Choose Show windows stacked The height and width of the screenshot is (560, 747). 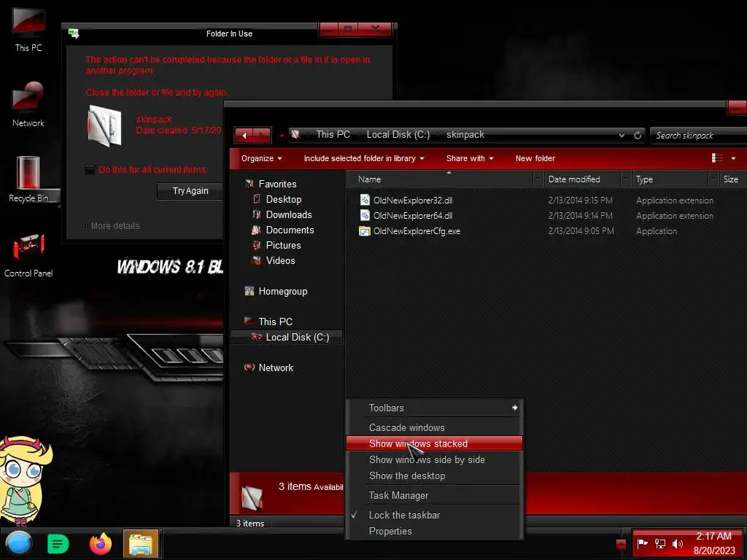coord(435,443)
